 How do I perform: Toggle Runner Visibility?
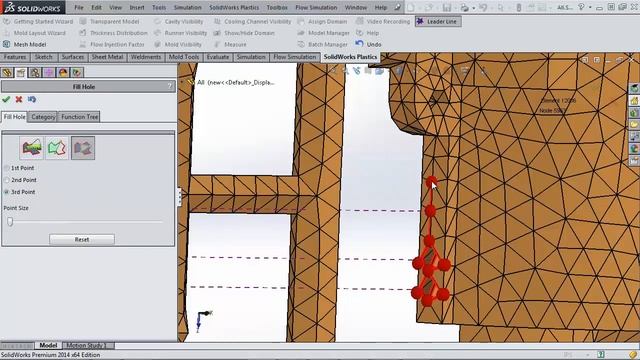point(180,33)
